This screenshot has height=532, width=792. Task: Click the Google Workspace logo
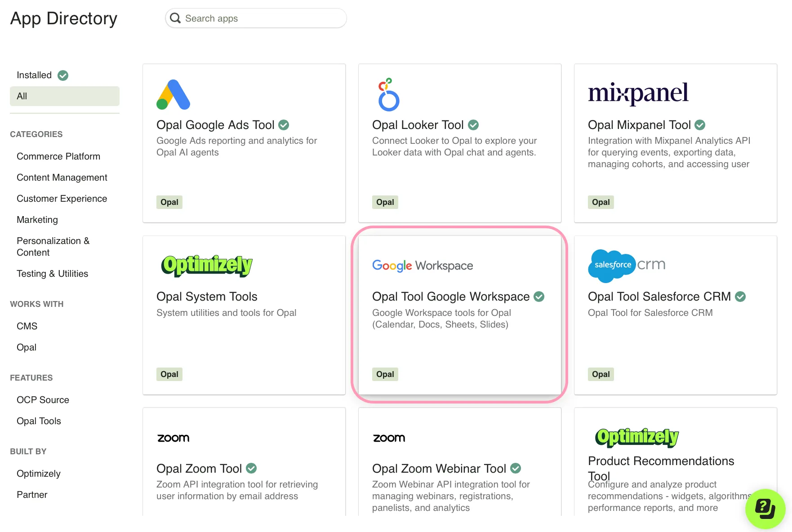click(423, 266)
